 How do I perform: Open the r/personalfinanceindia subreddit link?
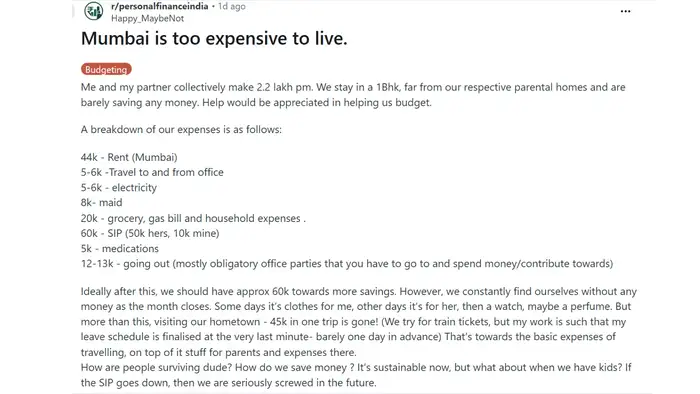coord(159,6)
